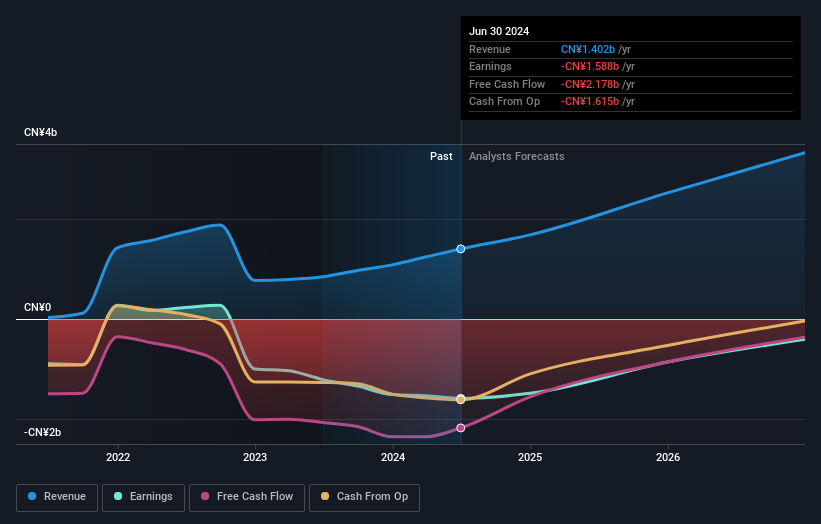Click the Analysts Forecasts label
The width and height of the screenshot is (821, 524).
(x=517, y=157)
